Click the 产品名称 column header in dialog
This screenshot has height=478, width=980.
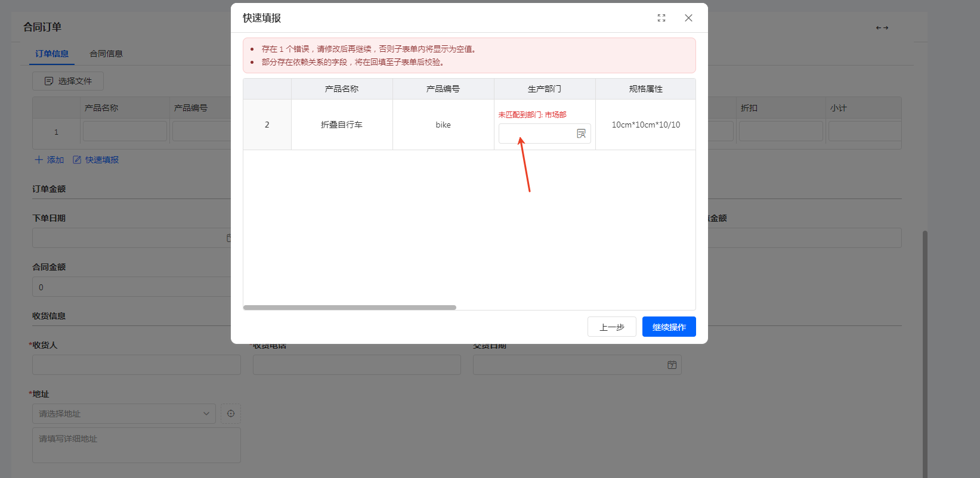[342, 89]
